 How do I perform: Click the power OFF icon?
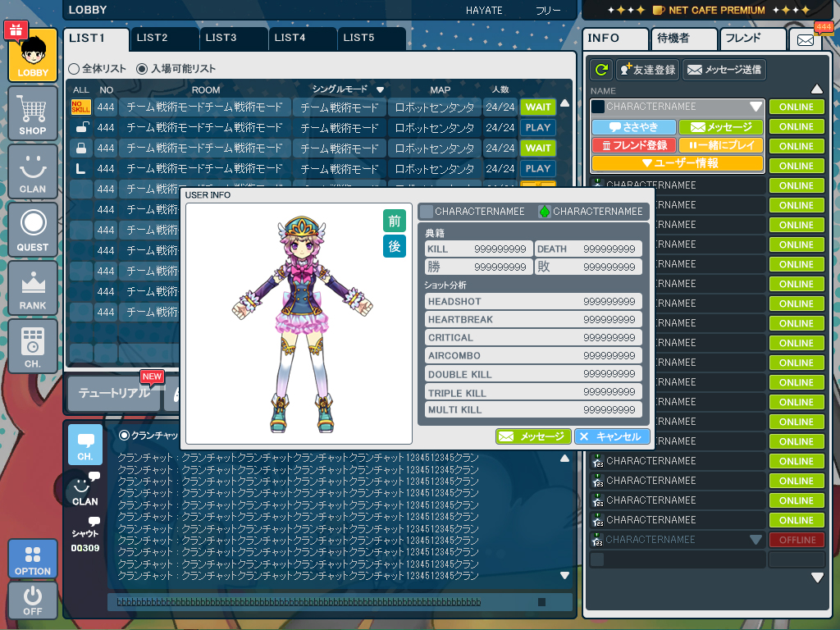click(x=33, y=600)
